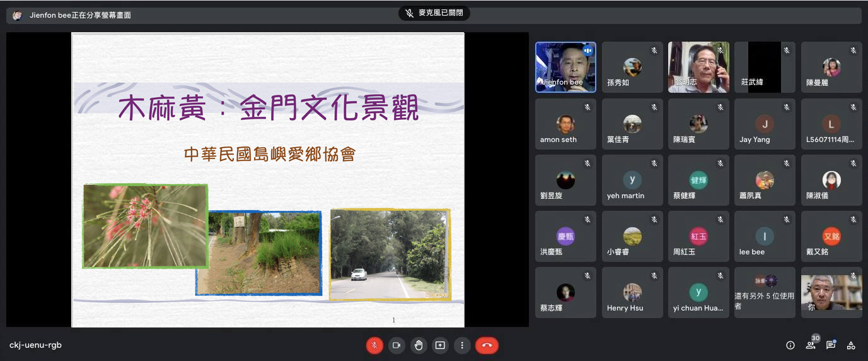Screen dimensions: 868x361
Task: Open the meeting details info icon
Action: tap(790, 345)
